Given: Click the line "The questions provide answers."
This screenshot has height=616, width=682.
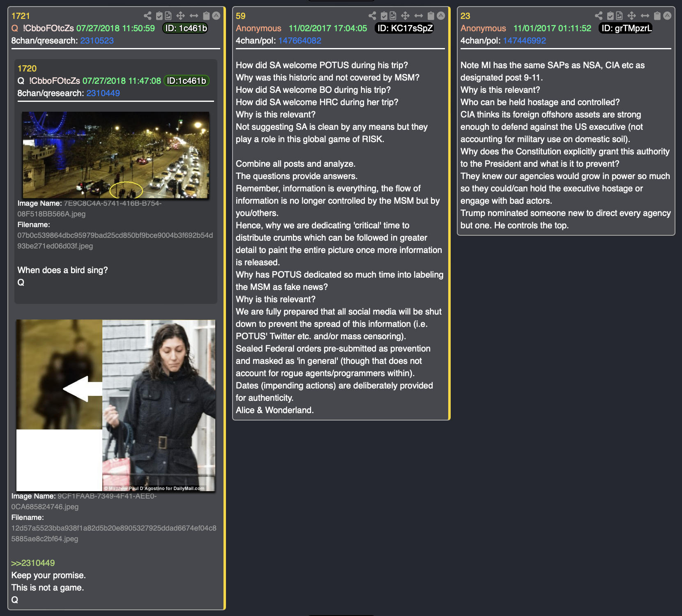Looking at the screenshot, I should pyautogui.click(x=297, y=176).
